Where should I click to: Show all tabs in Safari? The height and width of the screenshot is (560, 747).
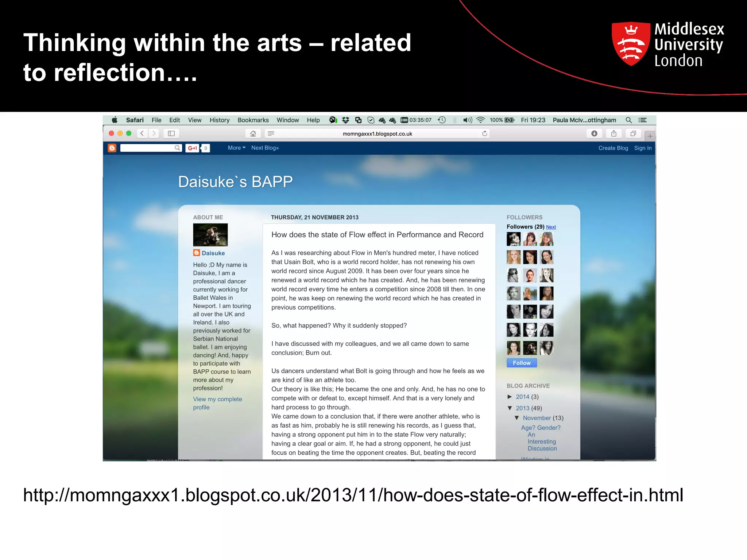[x=633, y=133]
